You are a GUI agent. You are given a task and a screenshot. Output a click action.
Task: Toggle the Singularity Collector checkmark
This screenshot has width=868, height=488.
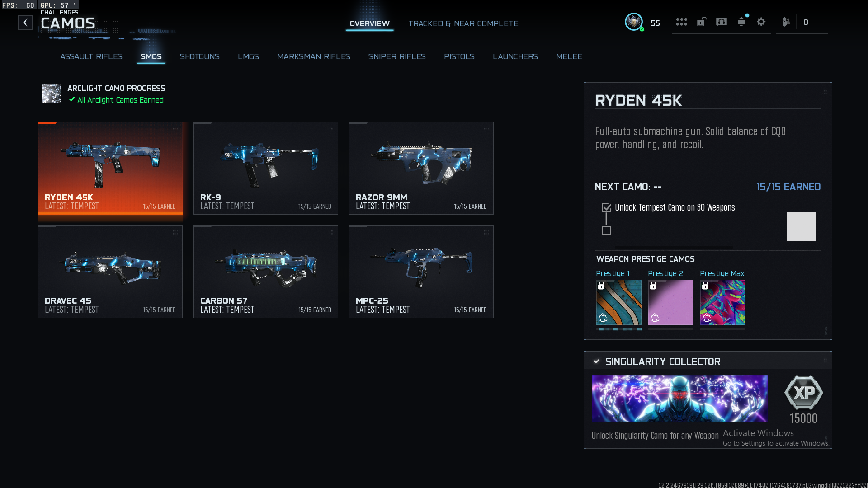597,361
